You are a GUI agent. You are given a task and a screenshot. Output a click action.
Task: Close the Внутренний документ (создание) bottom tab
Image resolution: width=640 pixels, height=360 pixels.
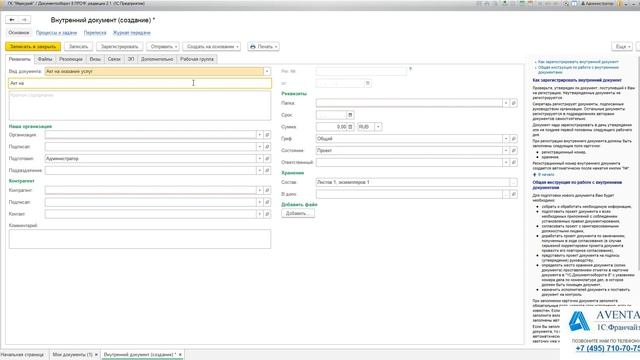(180, 355)
